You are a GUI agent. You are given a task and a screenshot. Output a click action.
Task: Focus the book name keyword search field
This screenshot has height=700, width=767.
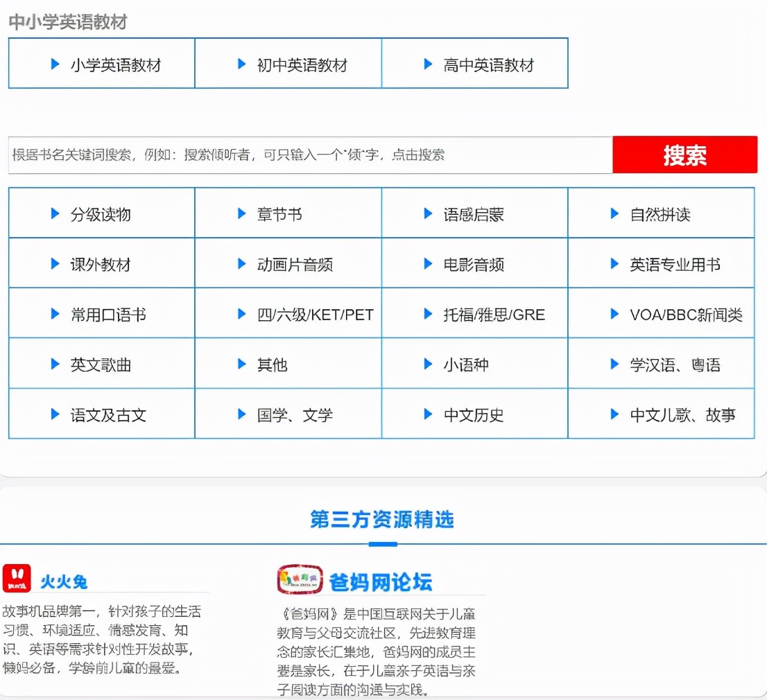310,155
